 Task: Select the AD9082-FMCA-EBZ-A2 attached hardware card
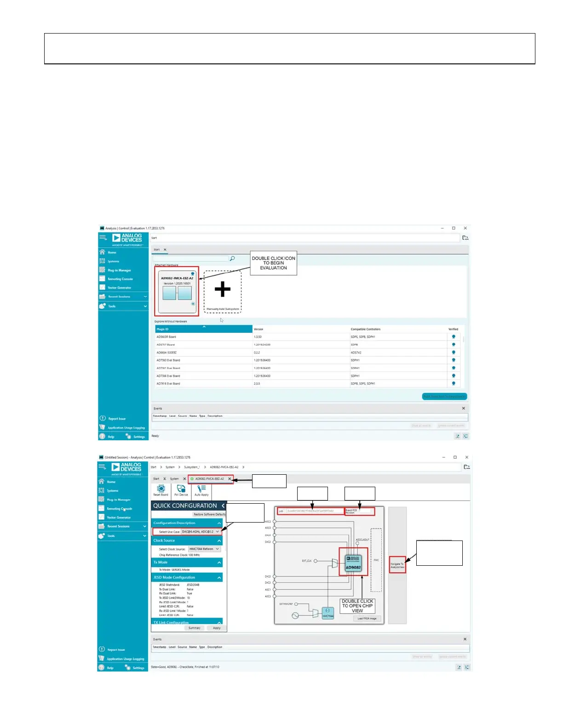pos(178,292)
